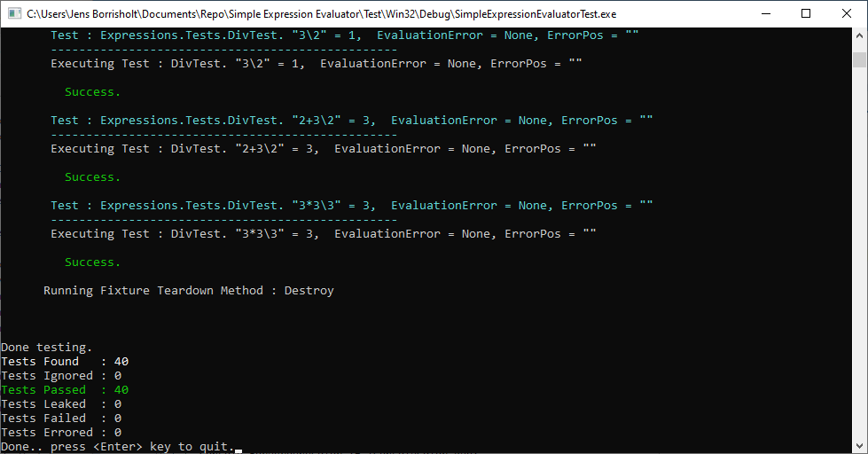
Task: Click the scrollbar up arrow
Action: pos(859,35)
